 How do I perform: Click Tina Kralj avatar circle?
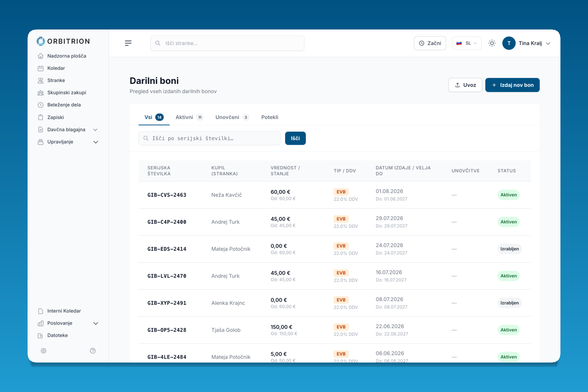coord(509,43)
